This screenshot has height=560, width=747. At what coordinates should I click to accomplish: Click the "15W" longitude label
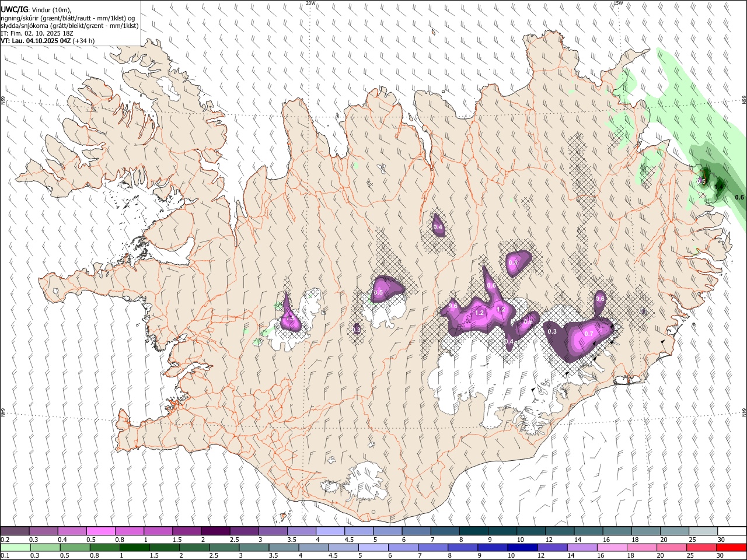tap(618, 3)
